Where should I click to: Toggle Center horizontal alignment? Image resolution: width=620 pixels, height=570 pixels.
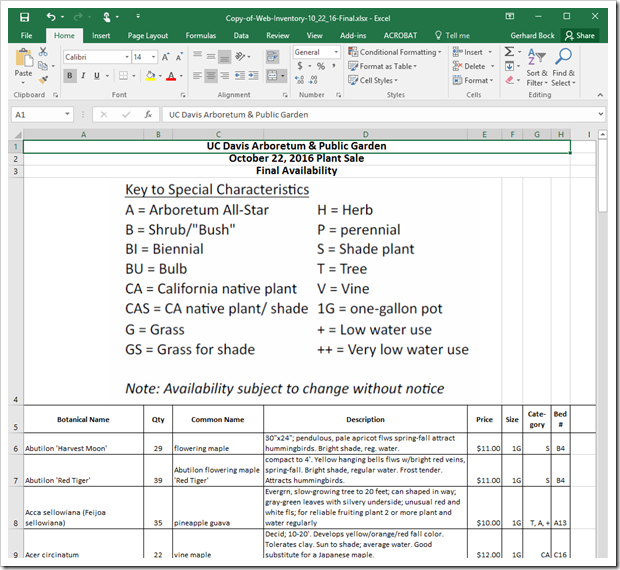[x=211, y=75]
